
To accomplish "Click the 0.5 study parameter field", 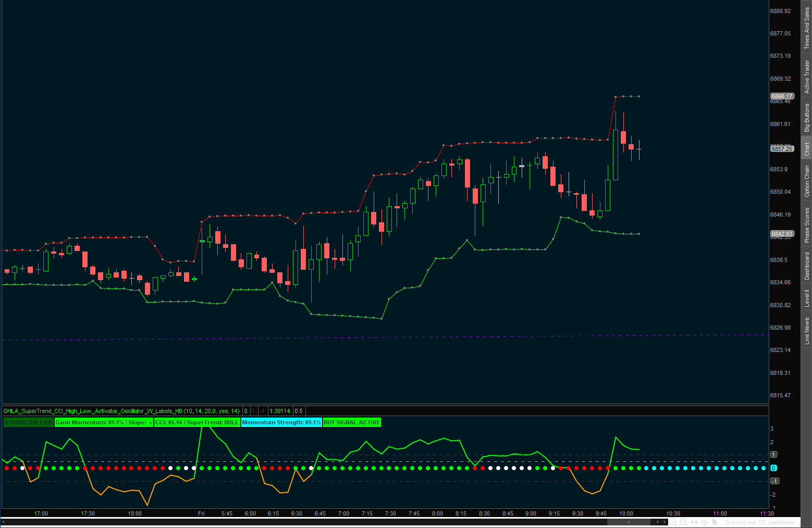I will 298,411.
